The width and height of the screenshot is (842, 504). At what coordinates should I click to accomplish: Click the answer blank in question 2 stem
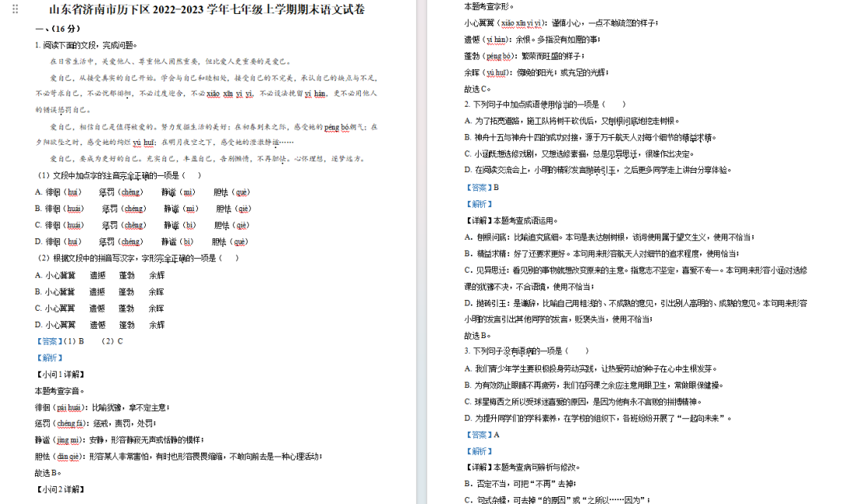click(x=613, y=104)
